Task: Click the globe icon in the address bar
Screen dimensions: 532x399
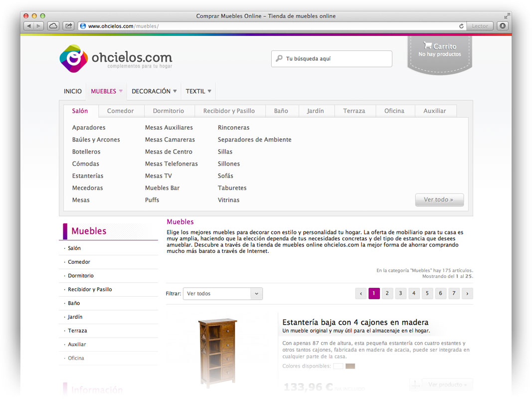Action: (x=83, y=26)
